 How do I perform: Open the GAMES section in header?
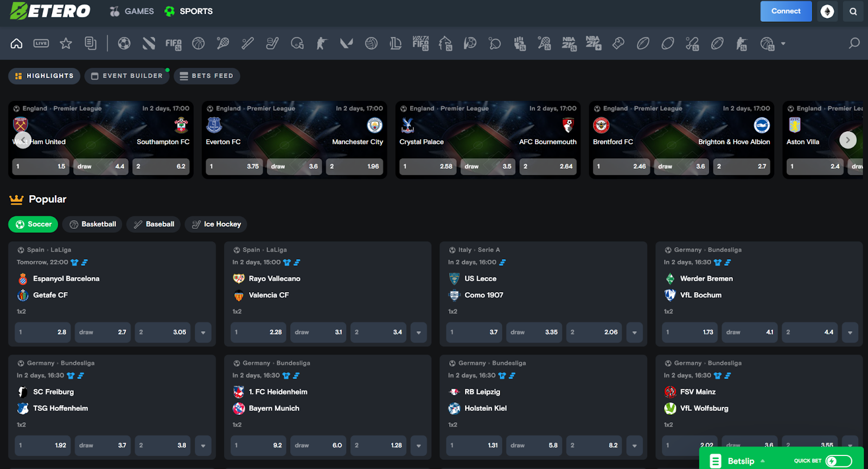[x=132, y=11]
